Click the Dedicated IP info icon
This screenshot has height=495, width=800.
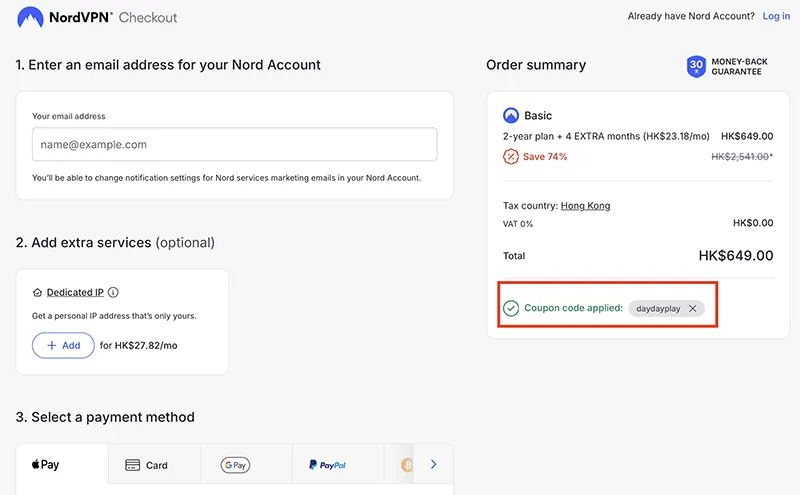[x=113, y=293]
